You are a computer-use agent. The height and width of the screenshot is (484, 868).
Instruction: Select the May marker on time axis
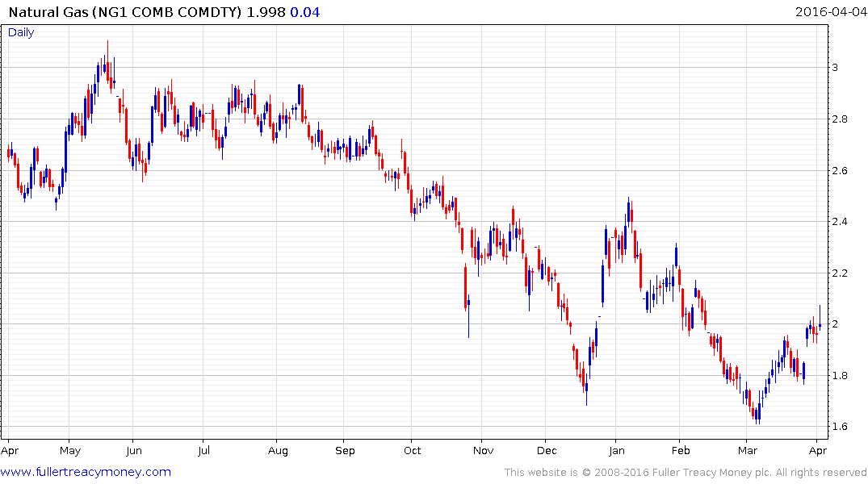tap(69, 450)
